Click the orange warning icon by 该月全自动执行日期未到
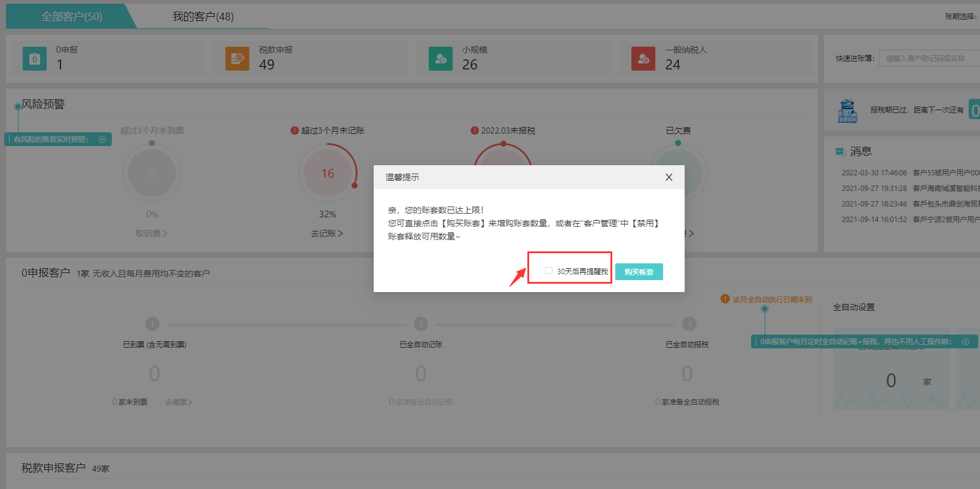 tap(725, 299)
